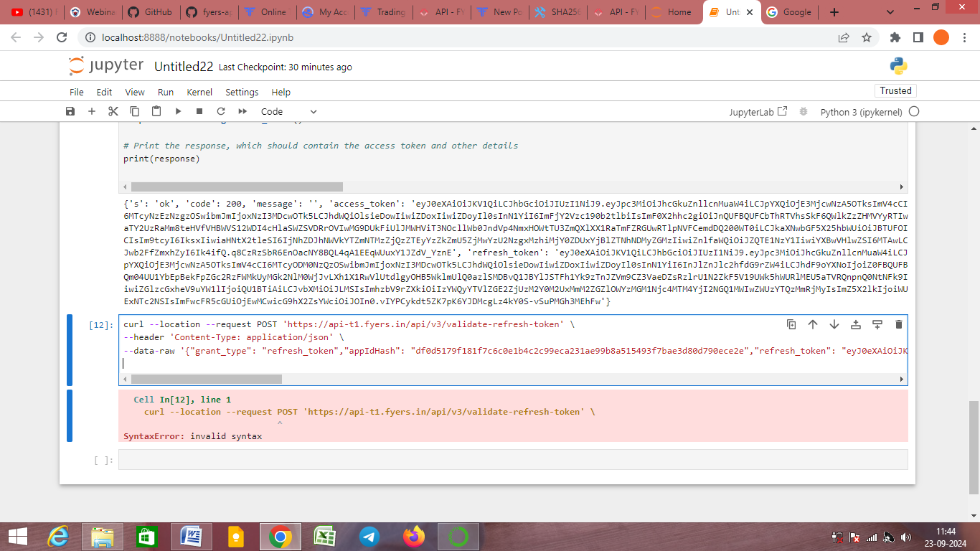Open the cell type Code dropdown
Viewport: 980px width, 551px height.
[x=288, y=111]
